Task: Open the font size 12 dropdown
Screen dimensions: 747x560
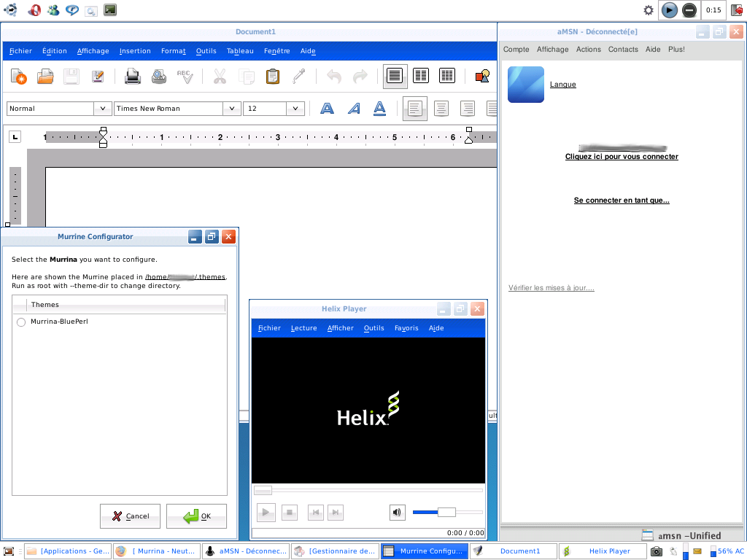Action: (x=295, y=109)
